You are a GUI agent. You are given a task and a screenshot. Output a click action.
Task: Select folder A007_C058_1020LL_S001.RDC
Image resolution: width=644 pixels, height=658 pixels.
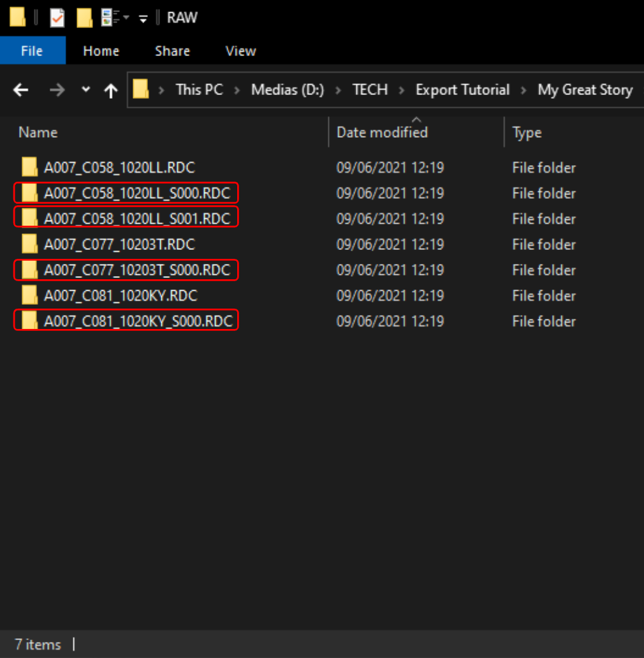click(137, 219)
